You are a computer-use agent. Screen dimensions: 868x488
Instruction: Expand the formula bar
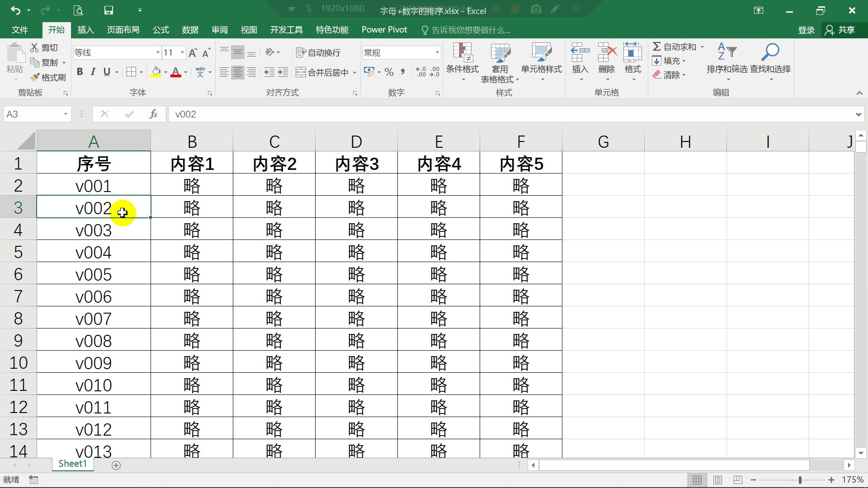859,114
